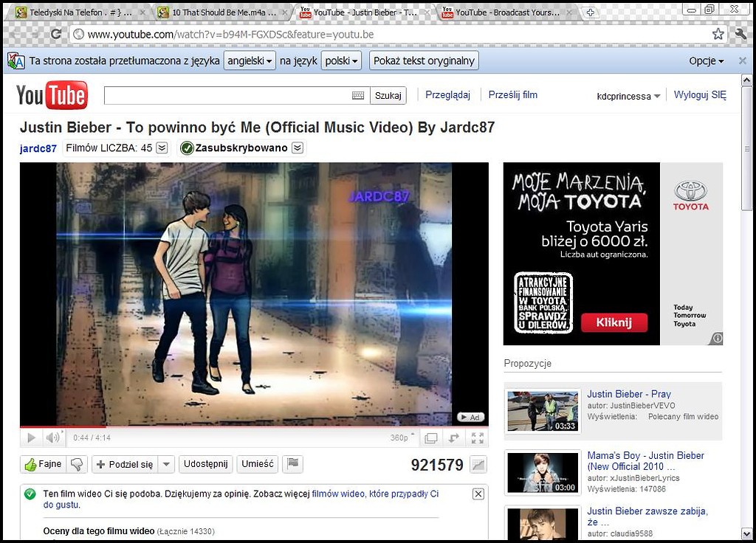
Task: Open the Justin Bieber - Pray thumbnail
Action: point(543,411)
